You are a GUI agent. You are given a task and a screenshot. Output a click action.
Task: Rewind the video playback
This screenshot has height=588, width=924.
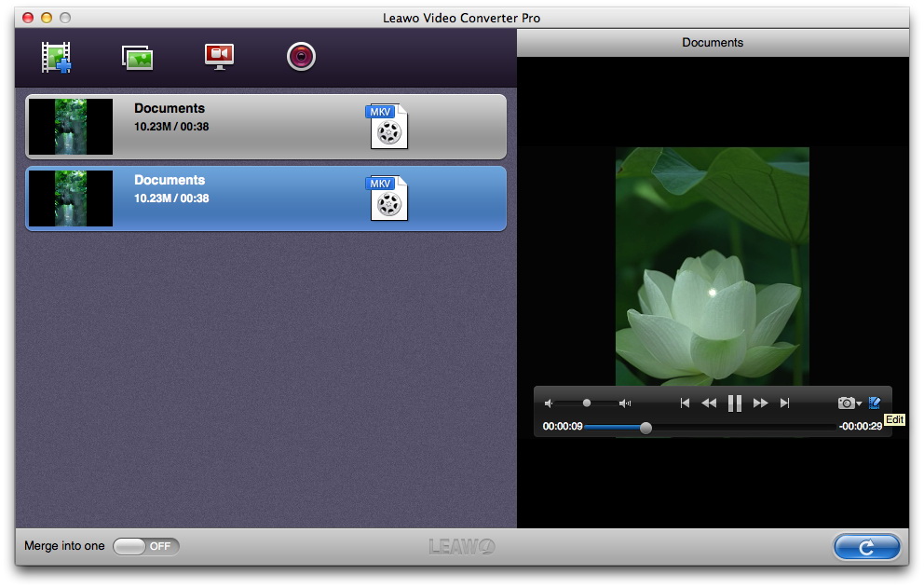click(709, 403)
